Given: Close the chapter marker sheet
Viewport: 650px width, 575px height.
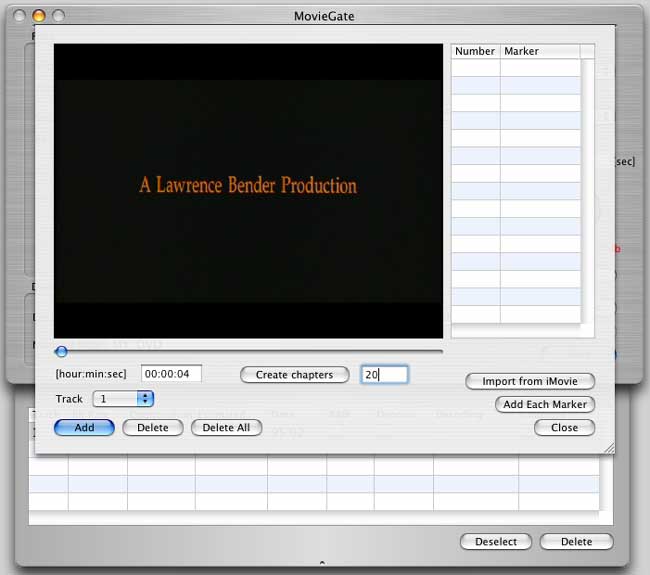Looking at the screenshot, I should point(564,427).
